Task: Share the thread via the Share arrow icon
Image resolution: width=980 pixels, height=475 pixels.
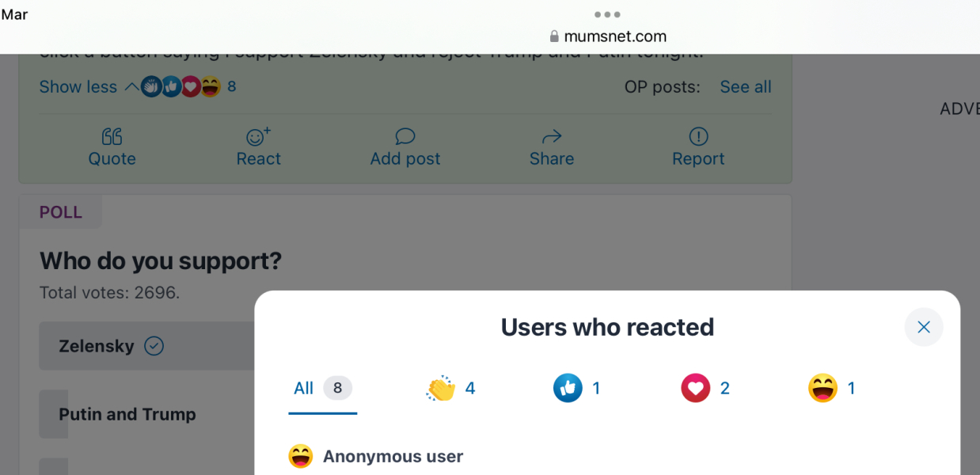Action: tap(551, 135)
